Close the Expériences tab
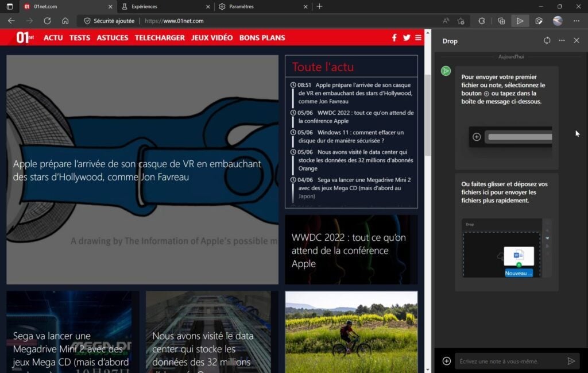This screenshot has width=588, height=373. pos(208,6)
